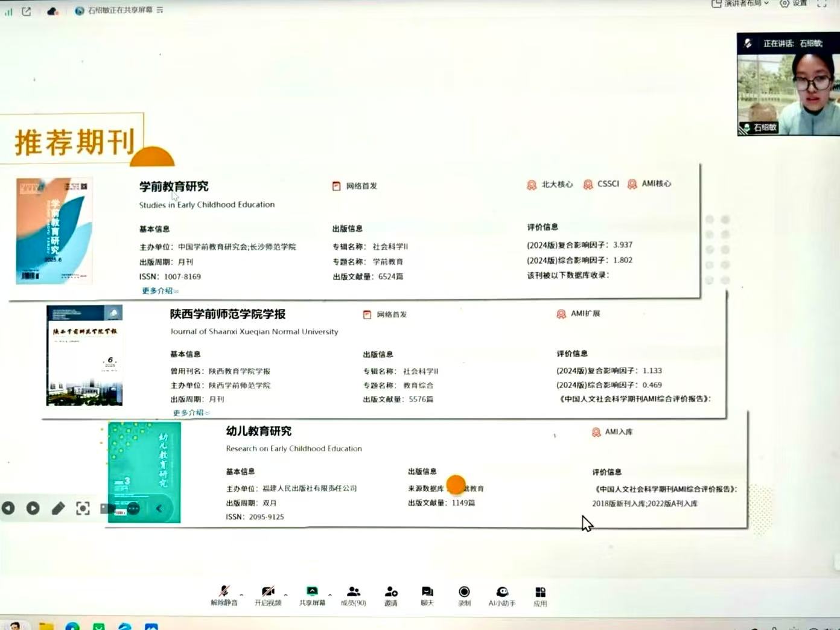Click the Share Screen (共享屏幕) icon
Screen dimensions: 840x630
pyautogui.click(x=312, y=594)
